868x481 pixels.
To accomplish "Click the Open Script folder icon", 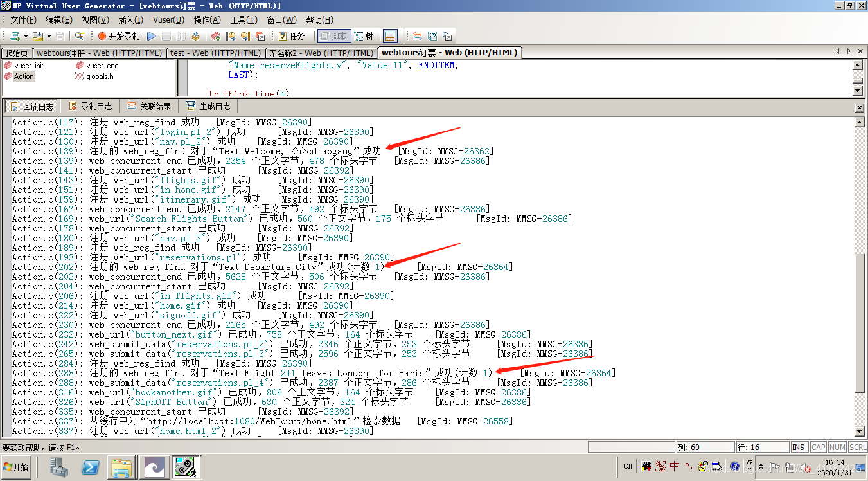I will 38,36.
